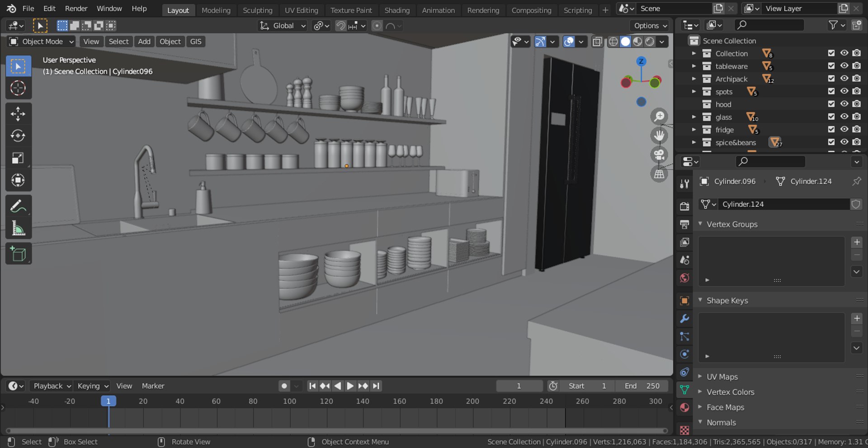Image resolution: width=868 pixels, height=448 pixels.
Task: Expand the spice&beans collection
Action: point(694,142)
